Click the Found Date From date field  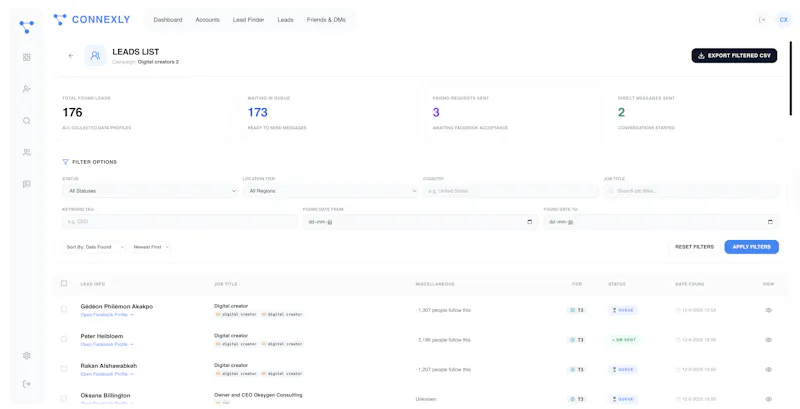pyautogui.click(x=420, y=222)
